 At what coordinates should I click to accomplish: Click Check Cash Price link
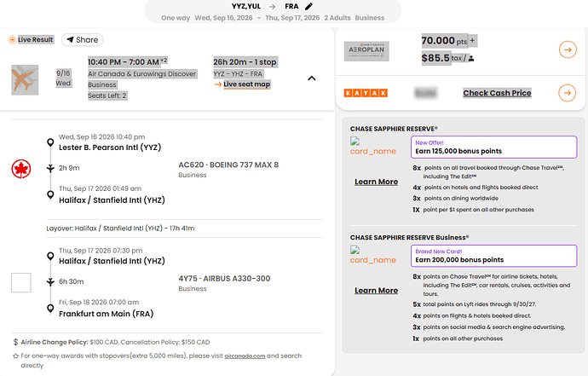click(x=497, y=93)
